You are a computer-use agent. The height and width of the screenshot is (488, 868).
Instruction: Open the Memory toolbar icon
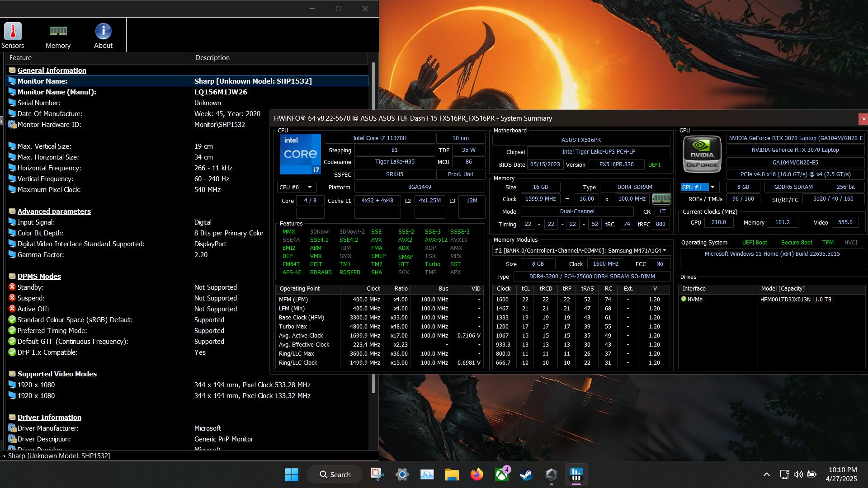point(58,35)
